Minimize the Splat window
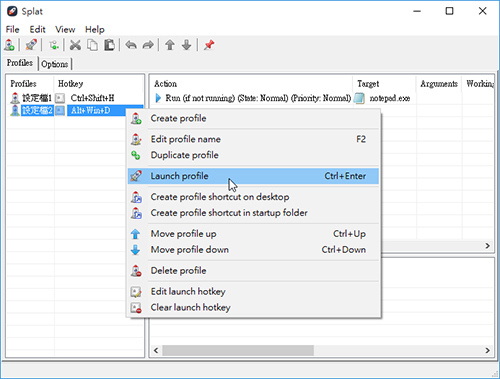This screenshot has width=500, height=379. 417,11
